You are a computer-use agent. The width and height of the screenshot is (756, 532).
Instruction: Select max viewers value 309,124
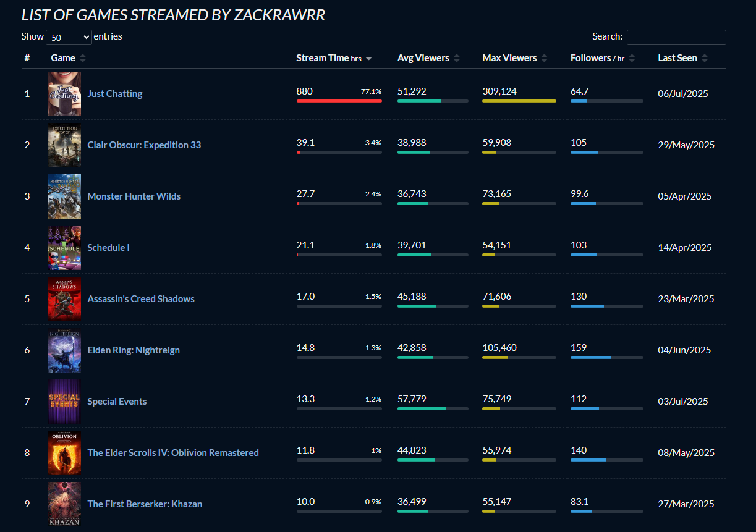(499, 91)
